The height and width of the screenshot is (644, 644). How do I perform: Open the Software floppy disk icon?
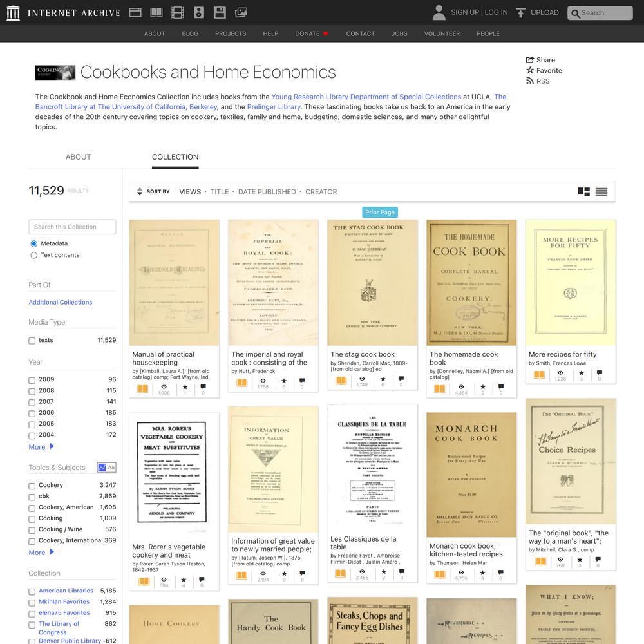tap(220, 13)
